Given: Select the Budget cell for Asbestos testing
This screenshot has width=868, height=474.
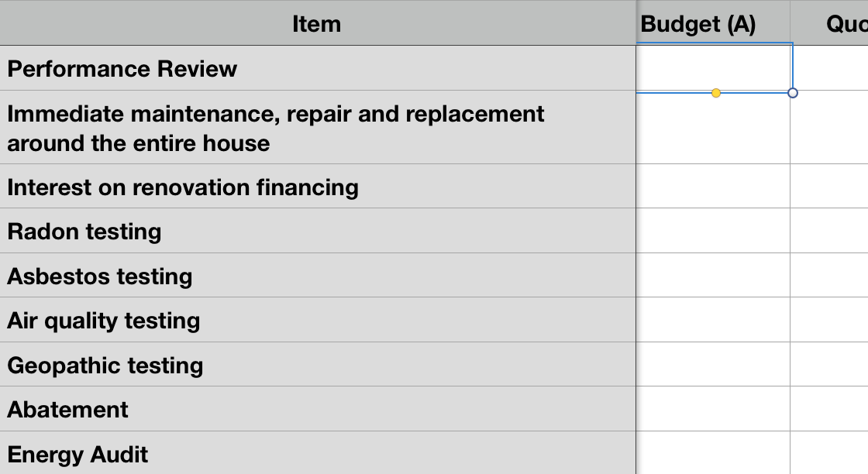Looking at the screenshot, I should pos(713,276).
